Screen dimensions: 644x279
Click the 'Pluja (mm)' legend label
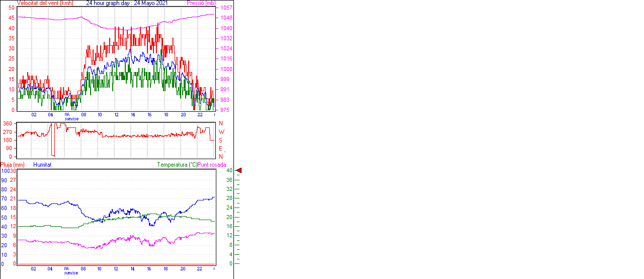tap(13, 165)
